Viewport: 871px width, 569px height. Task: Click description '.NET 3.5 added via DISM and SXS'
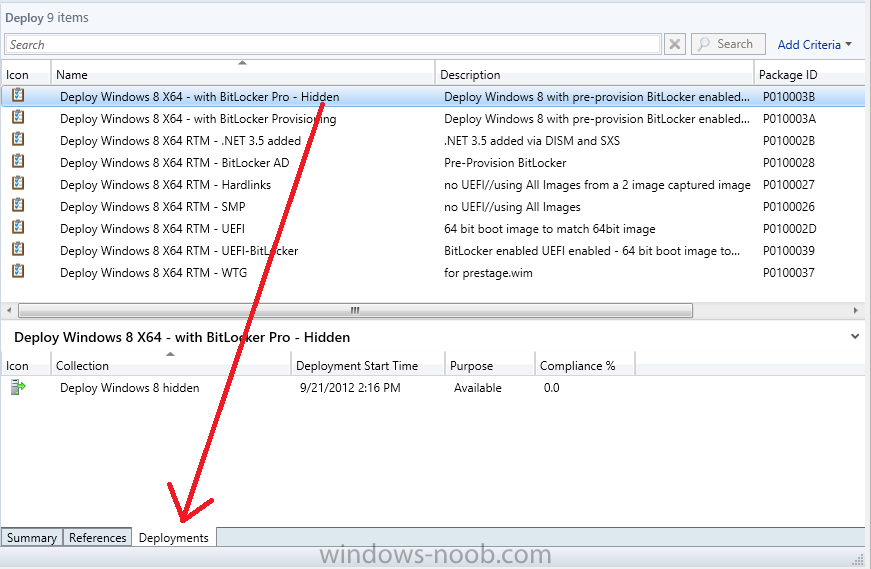[x=532, y=141]
